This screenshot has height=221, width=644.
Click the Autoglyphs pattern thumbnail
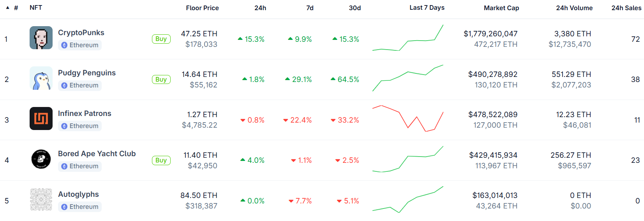(x=41, y=200)
